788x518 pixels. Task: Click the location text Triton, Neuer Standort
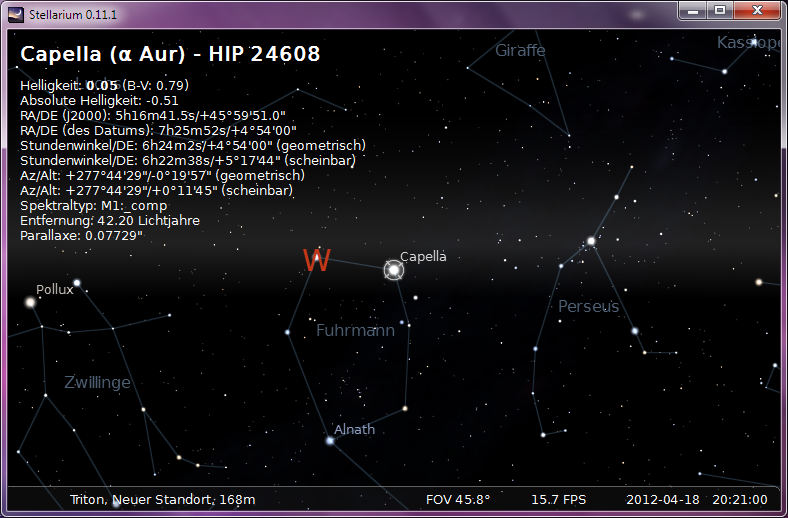pos(163,499)
